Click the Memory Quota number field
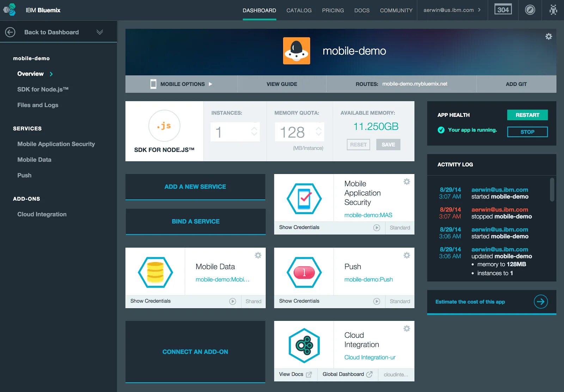 [x=299, y=132]
